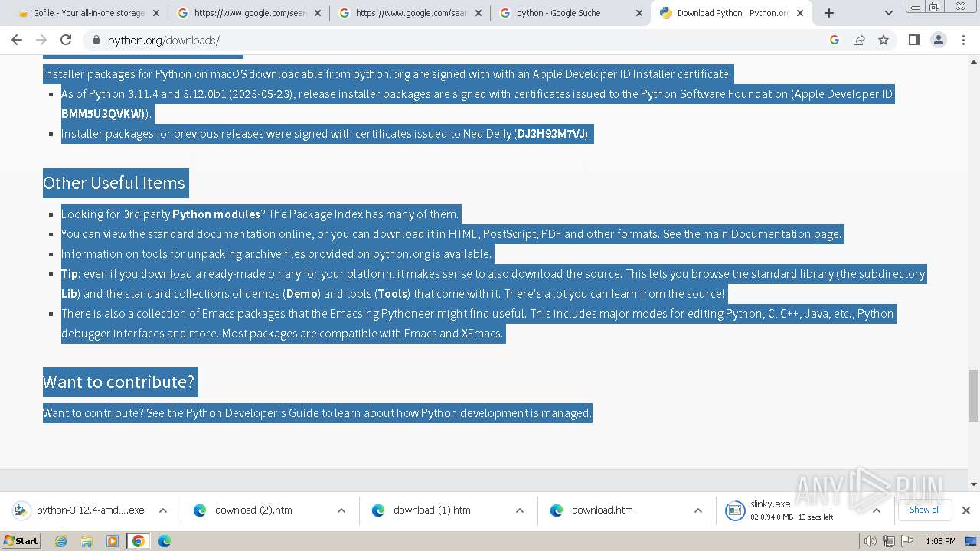Bookmark this page with star icon
The image size is (980, 551).
tap(884, 40)
